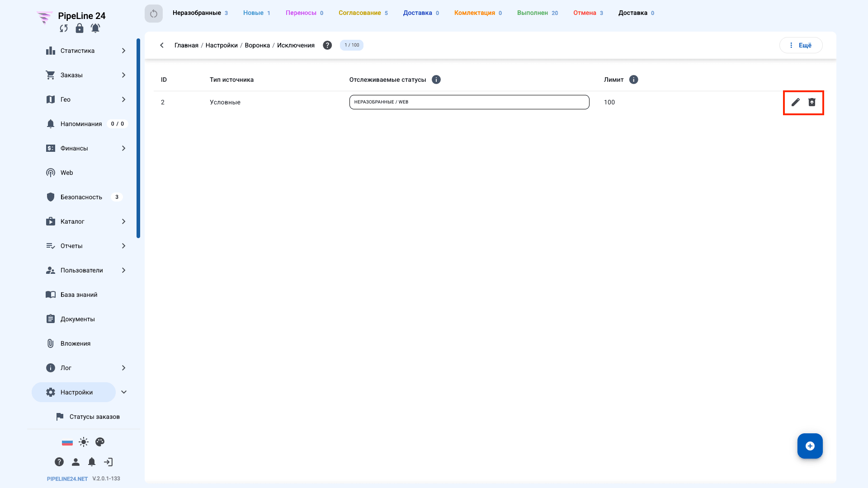Viewport: 868px width, 488px height.
Task: Expand the Финансы menu chevron
Action: tap(123, 148)
